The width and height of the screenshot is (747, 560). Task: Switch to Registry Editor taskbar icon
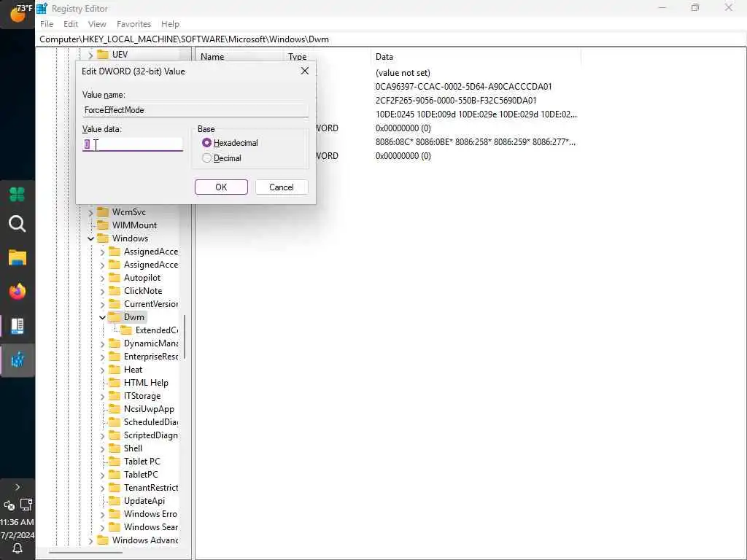click(x=18, y=360)
